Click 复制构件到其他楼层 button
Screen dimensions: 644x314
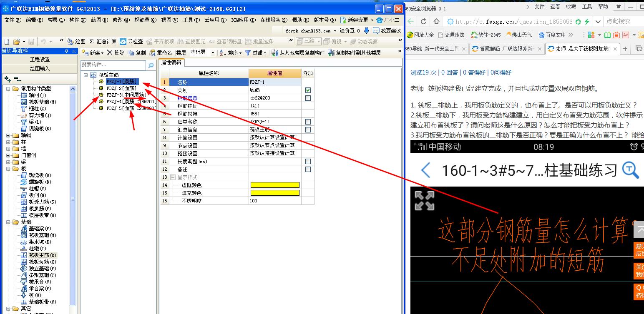[x=355, y=53]
